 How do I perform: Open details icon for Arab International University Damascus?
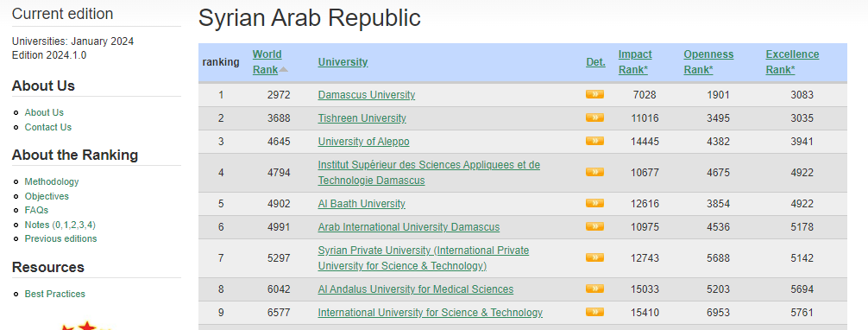coord(594,226)
